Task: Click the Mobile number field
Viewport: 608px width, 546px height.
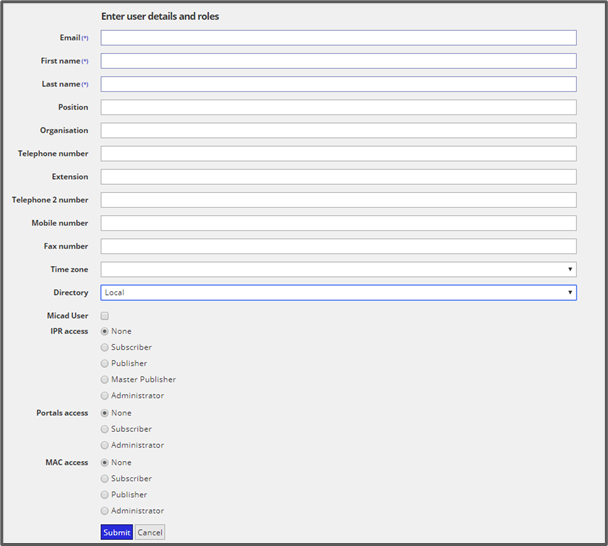Action: click(x=338, y=223)
